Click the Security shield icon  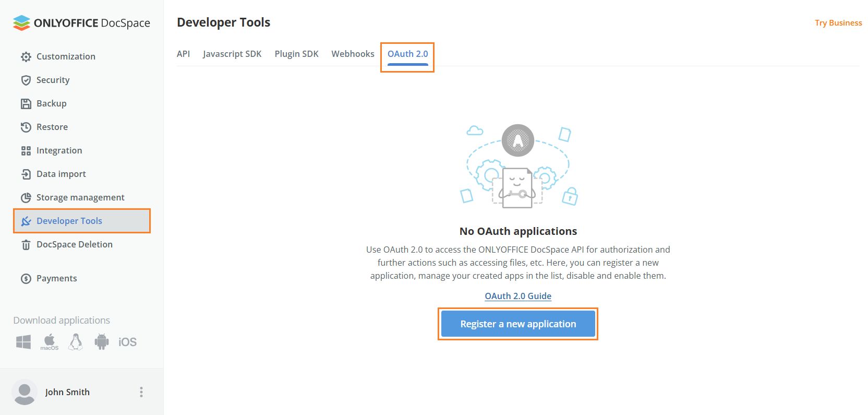pos(26,80)
